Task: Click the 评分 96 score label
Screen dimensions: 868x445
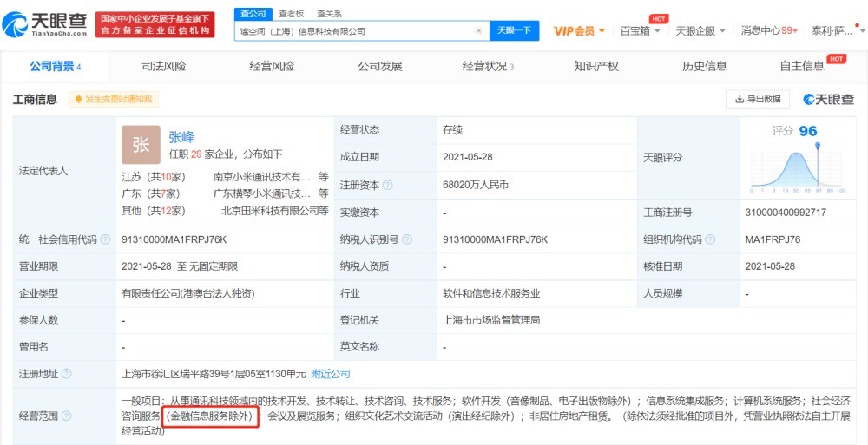Action: [x=795, y=131]
